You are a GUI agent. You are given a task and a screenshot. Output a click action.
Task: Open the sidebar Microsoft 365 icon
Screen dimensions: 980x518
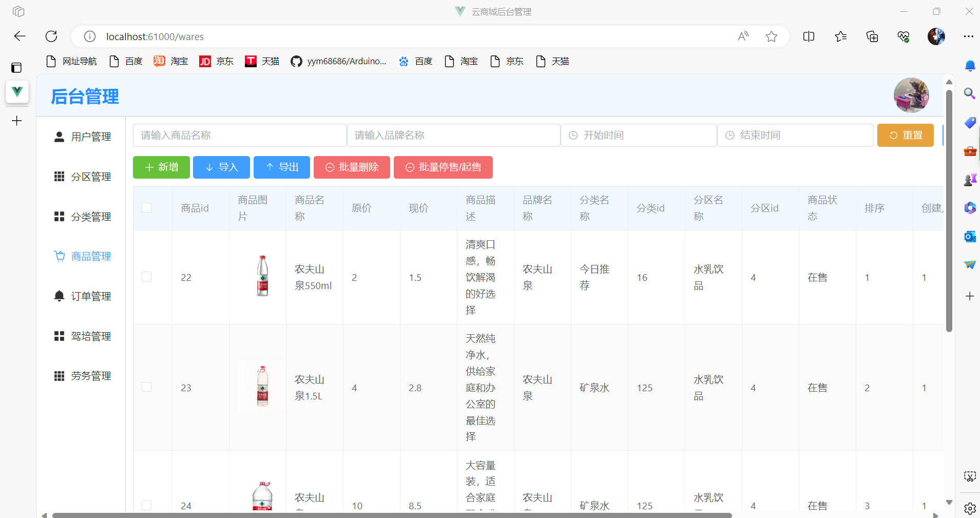click(970, 208)
